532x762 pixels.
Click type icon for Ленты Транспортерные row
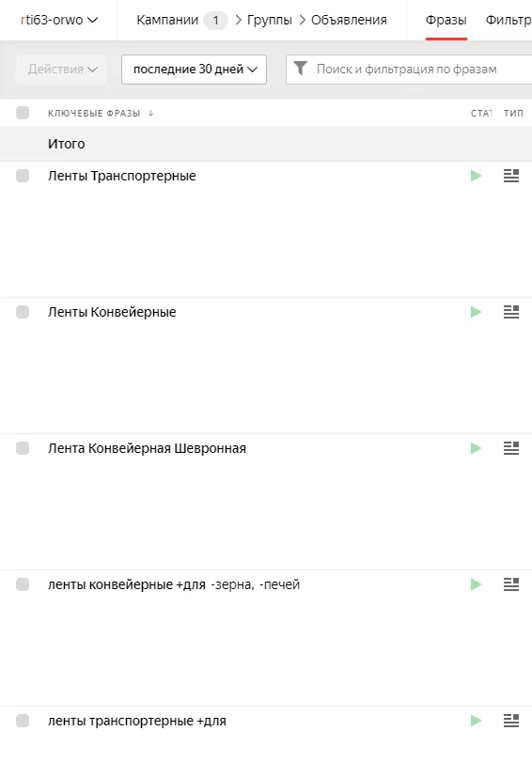click(x=511, y=176)
